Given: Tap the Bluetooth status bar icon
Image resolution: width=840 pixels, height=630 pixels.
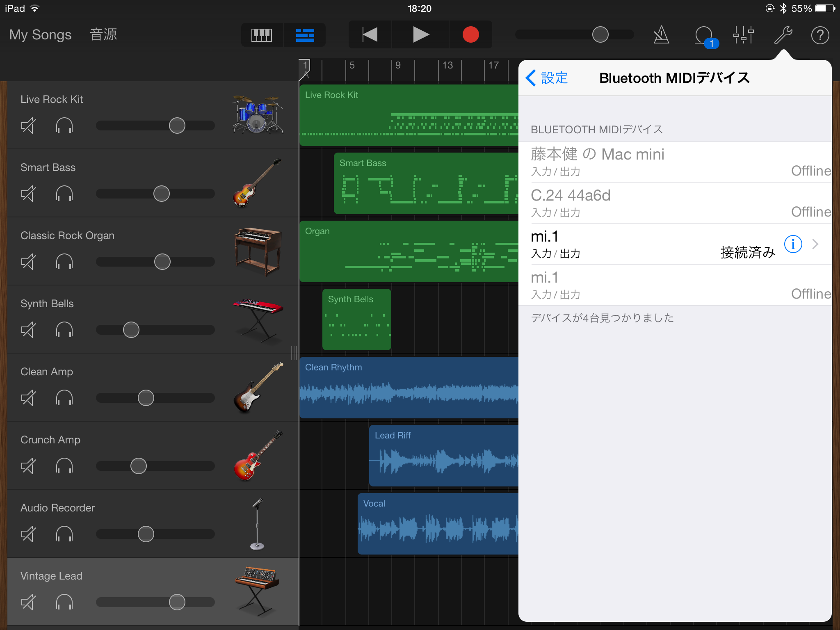Looking at the screenshot, I should [x=783, y=8].
